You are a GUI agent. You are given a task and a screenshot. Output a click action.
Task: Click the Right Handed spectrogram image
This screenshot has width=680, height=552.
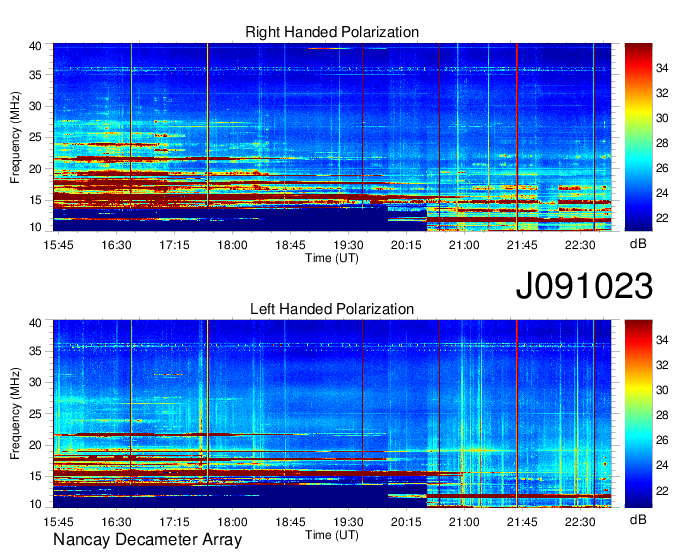pyautogui.click(x=332, y=137)
